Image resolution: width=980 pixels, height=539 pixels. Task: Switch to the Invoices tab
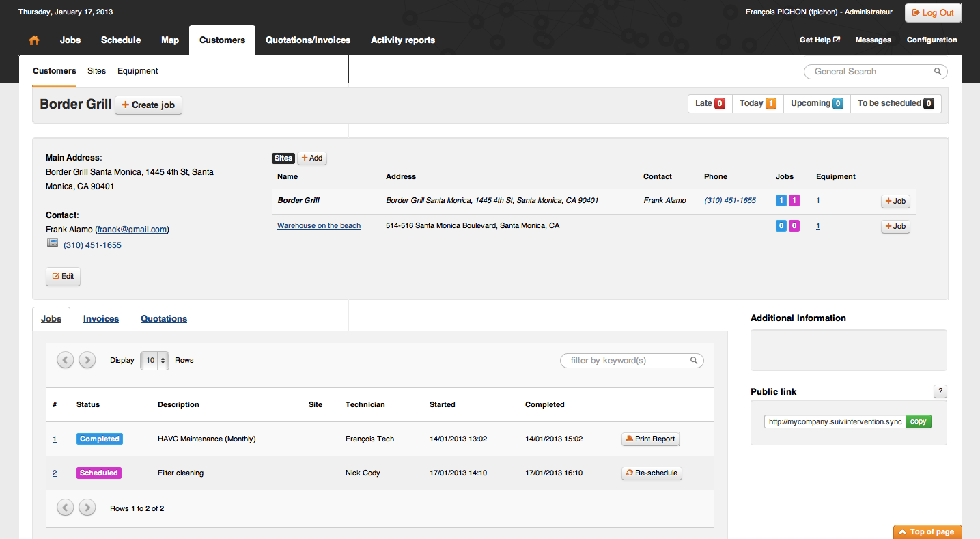coord(101,319)
